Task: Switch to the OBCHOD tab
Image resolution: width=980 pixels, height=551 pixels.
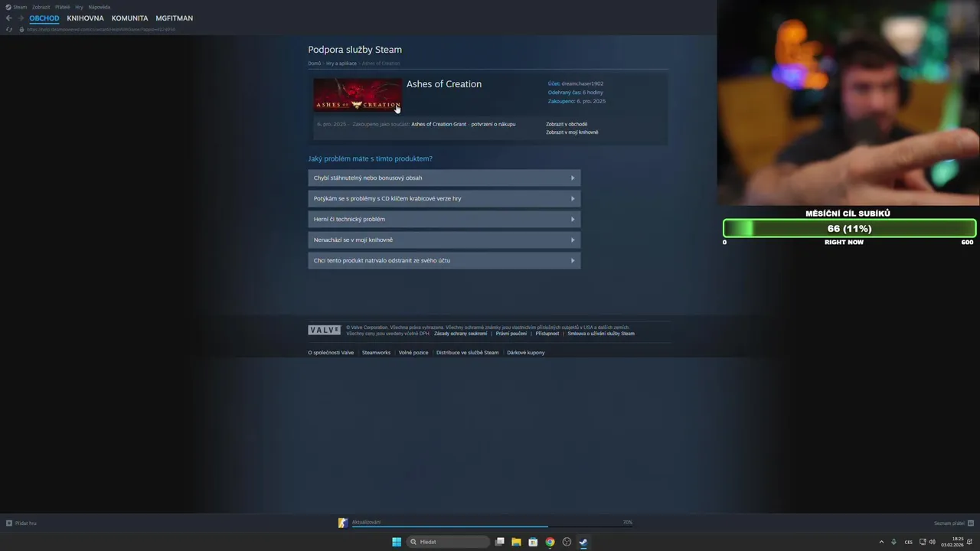Action: pyautogui.click(x=44, y=18)
